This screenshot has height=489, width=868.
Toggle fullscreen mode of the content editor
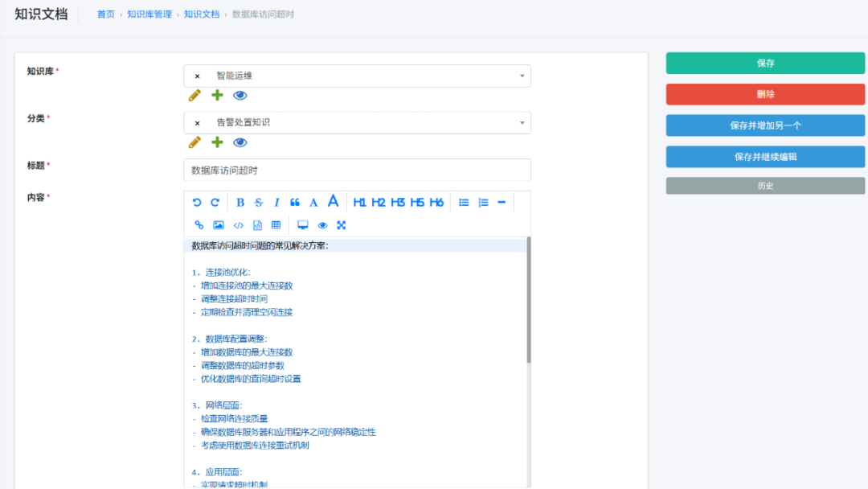[341, 224]
